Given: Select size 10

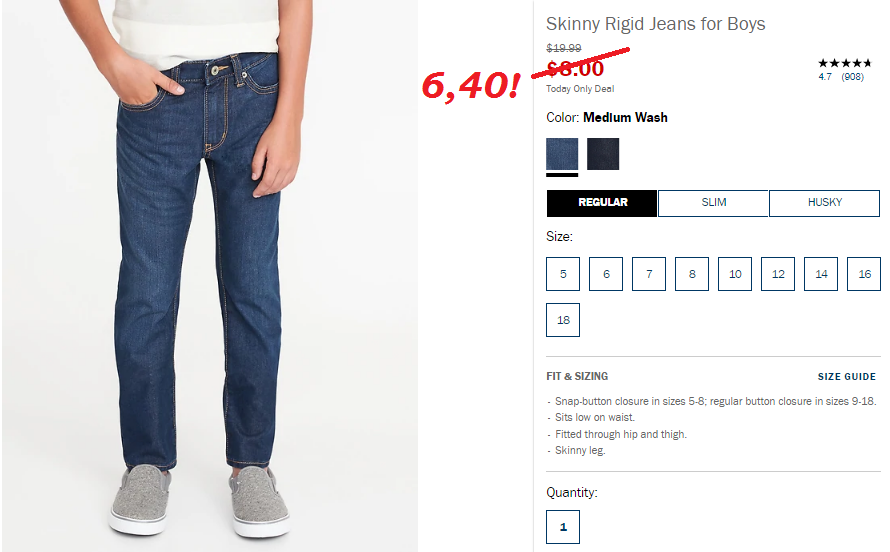Looking at the screenshot, I should click(x=735, y=274).
